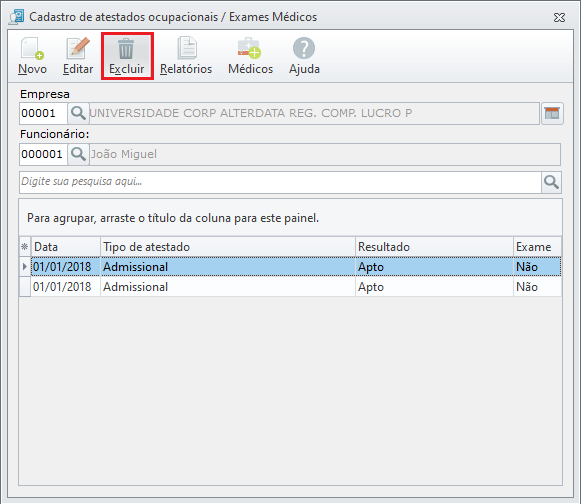Image resolution: width=581 pixels, height=504 pixels.
Task: Open the Relatórios reports icon
Action: click(x=187, y=48)
